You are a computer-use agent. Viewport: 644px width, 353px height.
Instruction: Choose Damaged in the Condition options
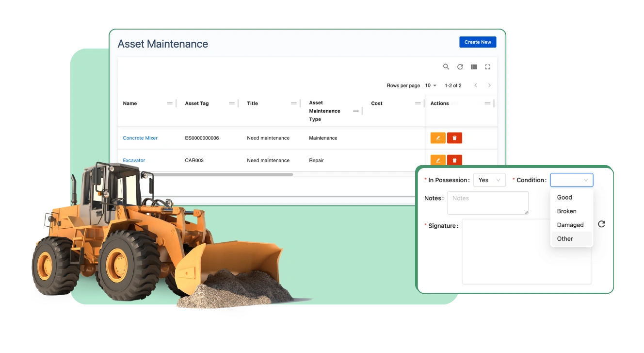[570, 225]
